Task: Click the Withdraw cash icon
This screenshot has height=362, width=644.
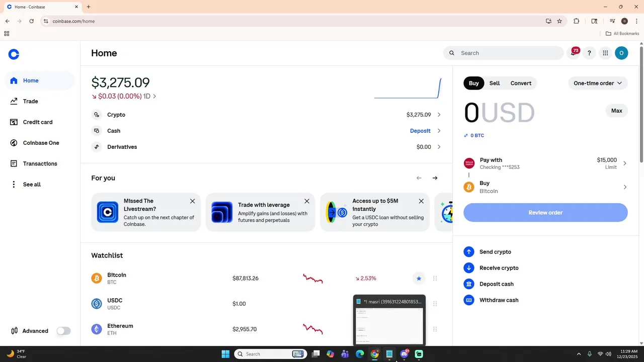Action: click(469, 300)
